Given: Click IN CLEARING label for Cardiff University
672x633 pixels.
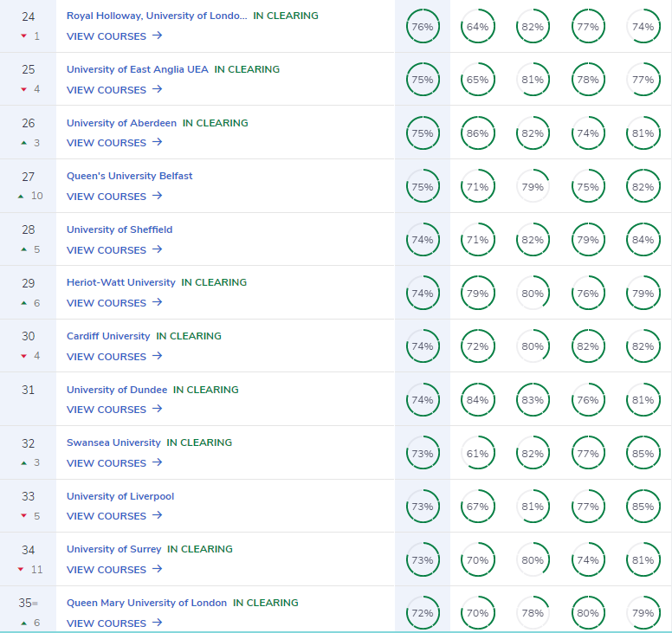Looking at the screenshot, I should (x=189, y=336).
